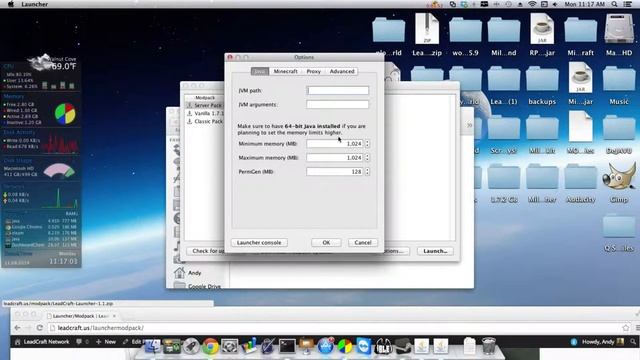Click the Minimum memory value field
This screenshot has height=360, width=640.
click(335, 144)
